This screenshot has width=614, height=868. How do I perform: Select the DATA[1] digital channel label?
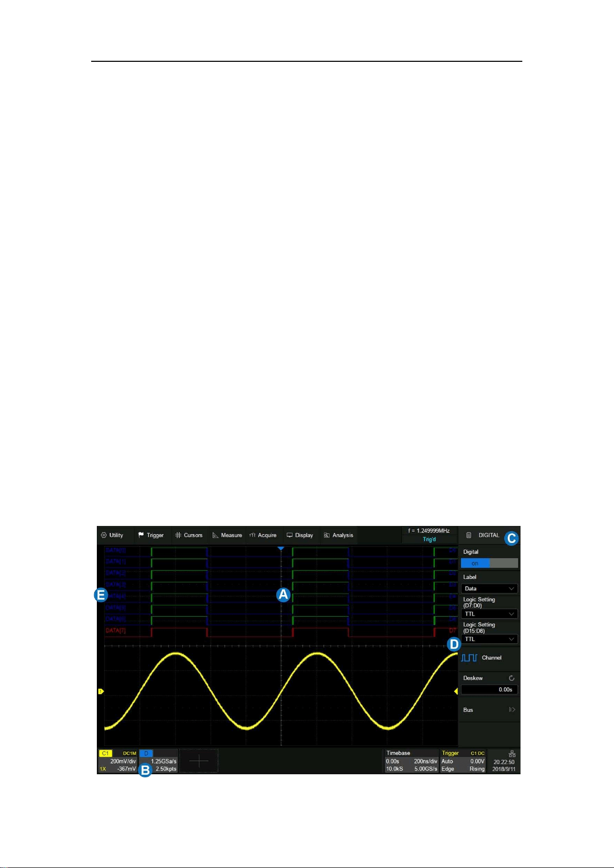click(x=116, y=561)
